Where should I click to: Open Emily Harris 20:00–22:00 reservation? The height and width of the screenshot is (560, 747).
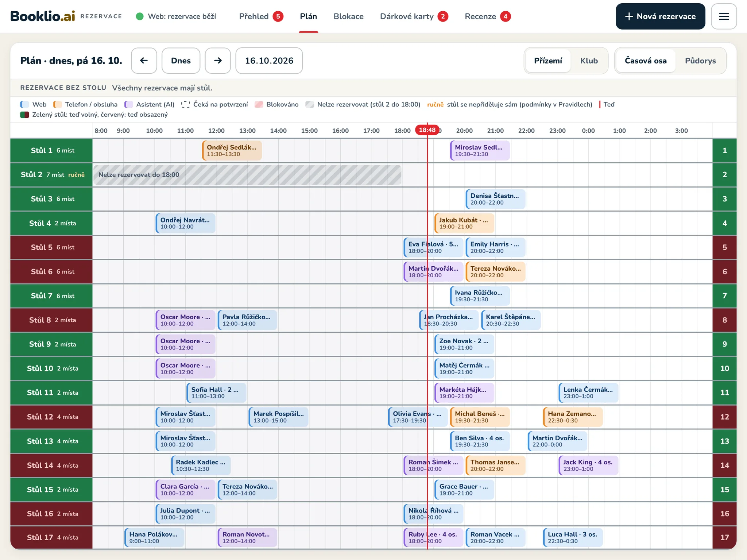click(496, 247)
